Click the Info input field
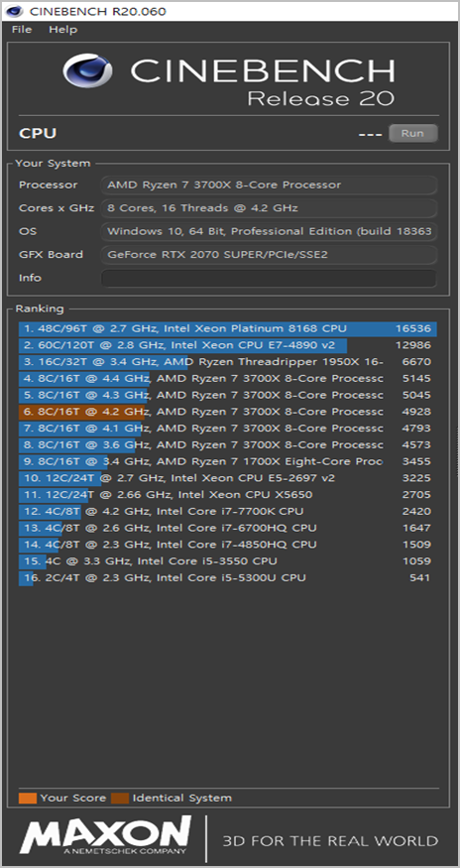Viewport: 460px width, 868px height. (269, 278)
